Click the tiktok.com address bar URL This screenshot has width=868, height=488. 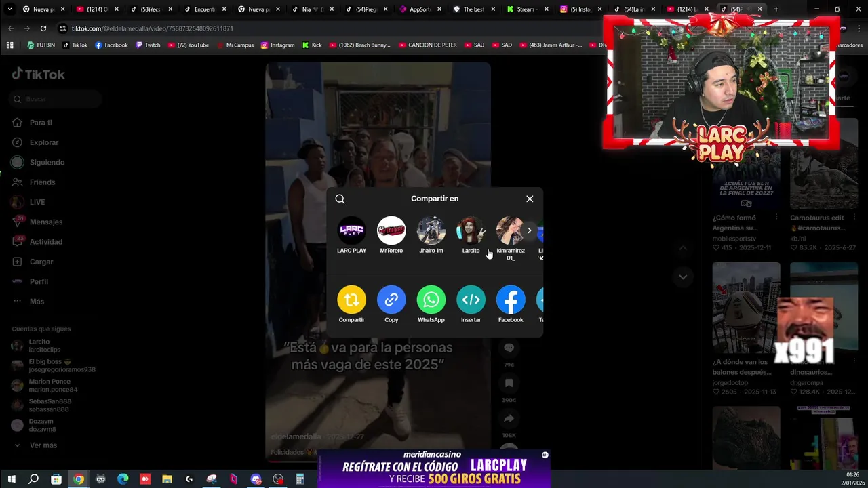click(153, 28)
